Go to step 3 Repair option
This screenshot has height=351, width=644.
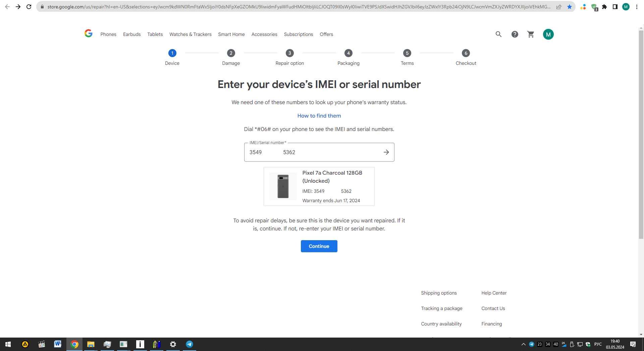click(290, 57)
